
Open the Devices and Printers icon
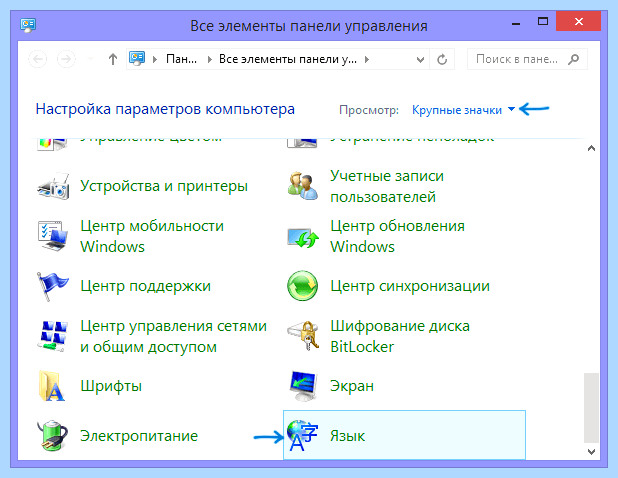coord(53,186)
